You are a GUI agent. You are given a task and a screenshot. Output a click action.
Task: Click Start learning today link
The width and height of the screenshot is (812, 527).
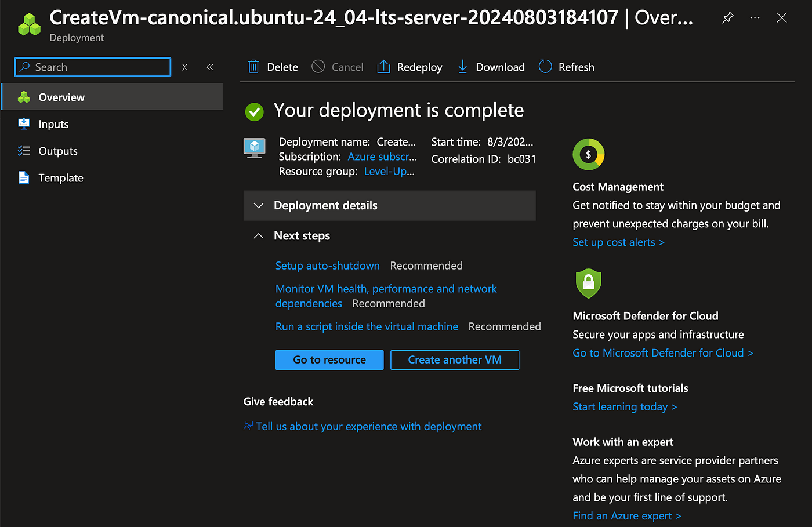625,407
